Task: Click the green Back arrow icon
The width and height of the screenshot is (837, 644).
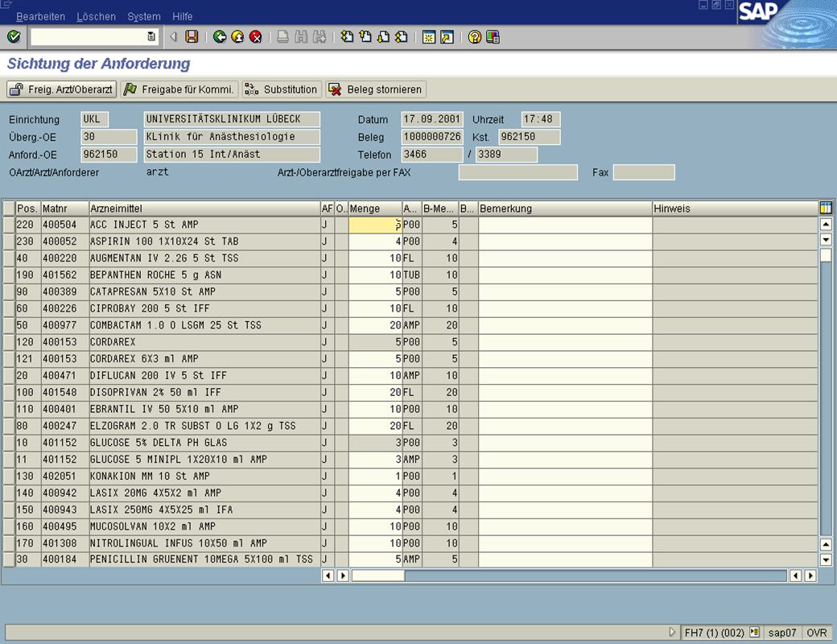Action: [220, 36]
